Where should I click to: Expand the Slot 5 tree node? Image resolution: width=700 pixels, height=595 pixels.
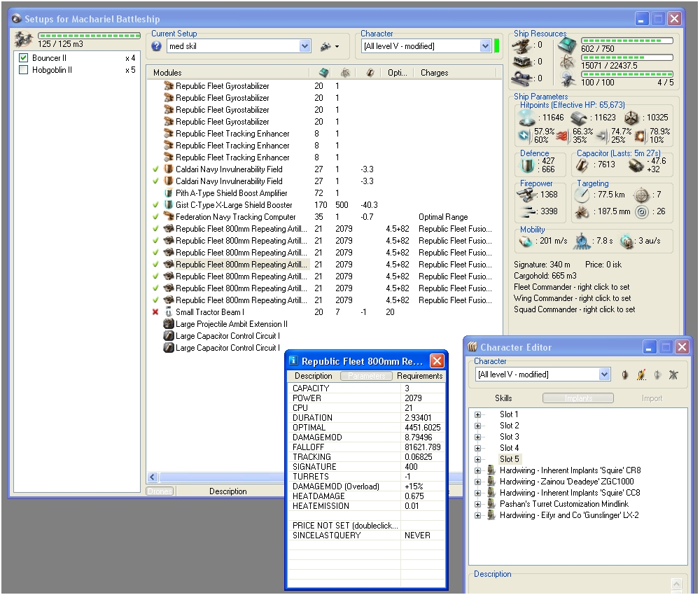click(x=478, y=459)
